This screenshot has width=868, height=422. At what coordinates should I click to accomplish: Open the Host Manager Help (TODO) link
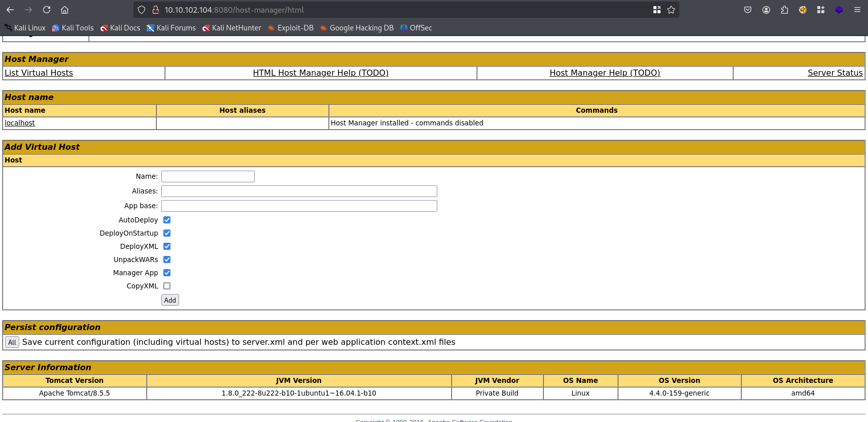(605, 73)
